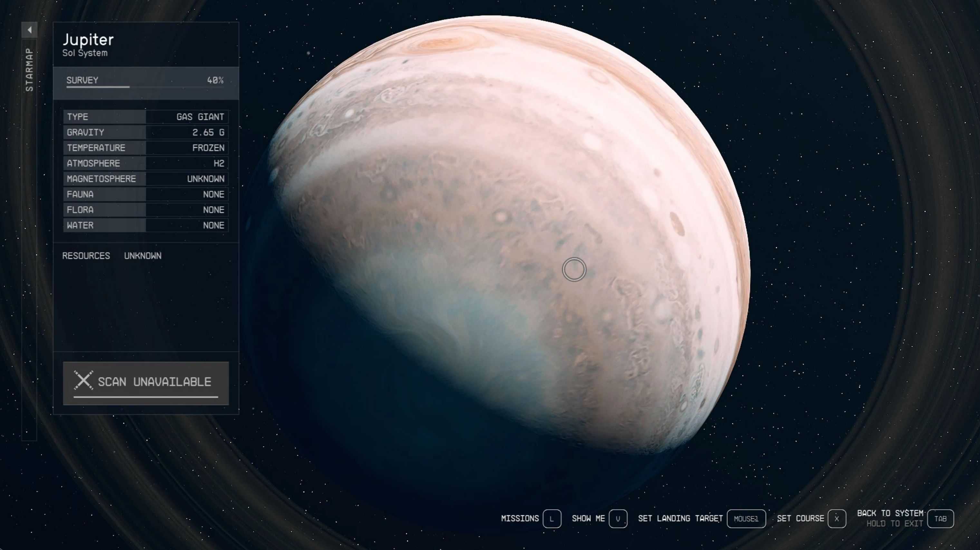This screenshot has height=550, width=980.
Task: Click the circular landing reticle on Jupiter
Action: (x=574, y=269)
